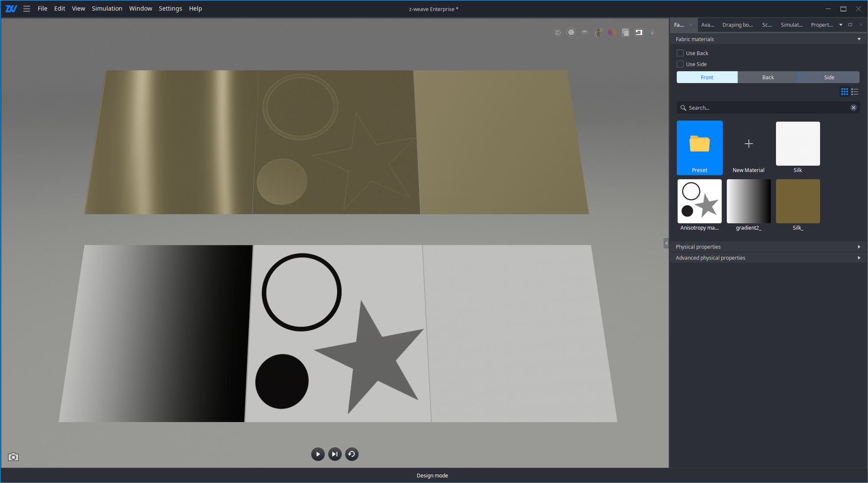The width and height of the screenshot is (868, 483).
Task: Switch materials to list view
Action: pyautogui.click(x=855, y=91)
